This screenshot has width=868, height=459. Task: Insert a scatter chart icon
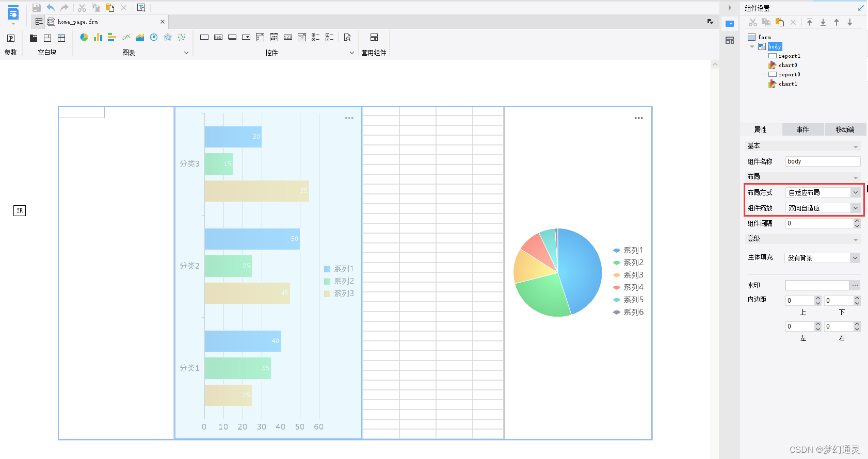click(x=182, y=37)
